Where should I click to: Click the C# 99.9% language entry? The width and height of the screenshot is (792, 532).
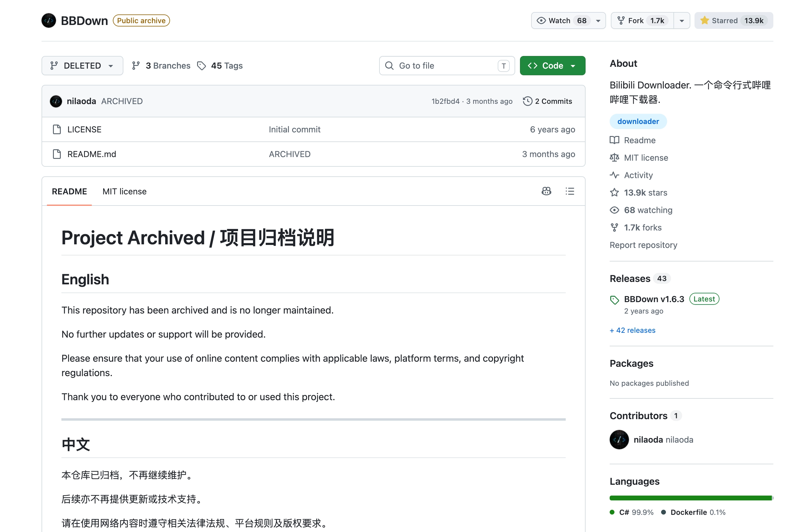(x=632, y=512)
